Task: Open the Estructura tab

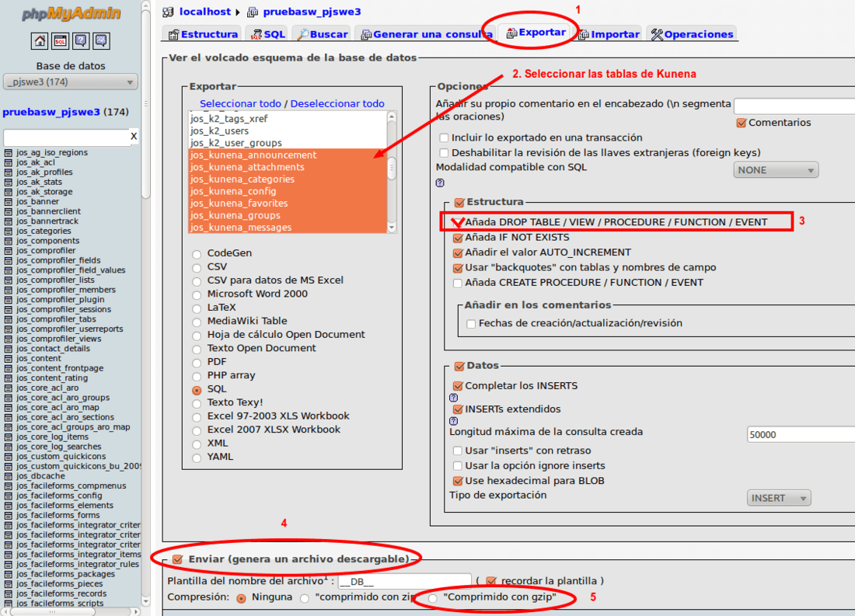Action: point(204,34)
